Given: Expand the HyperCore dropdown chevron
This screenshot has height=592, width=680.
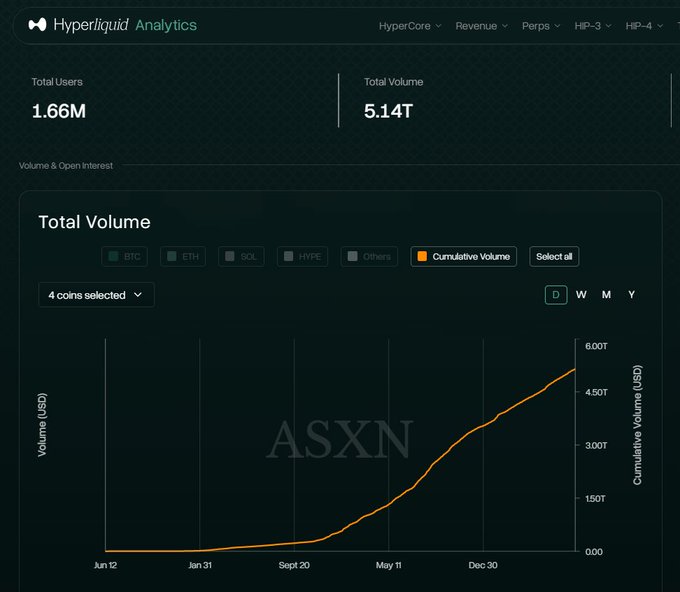Looking at the screenshot, I should coord(438,26).
